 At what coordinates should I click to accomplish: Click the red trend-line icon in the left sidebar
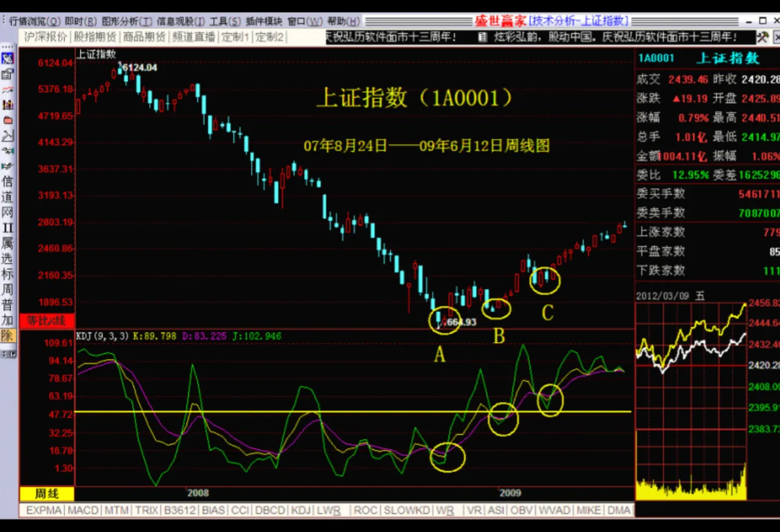(x=7, y=89)
